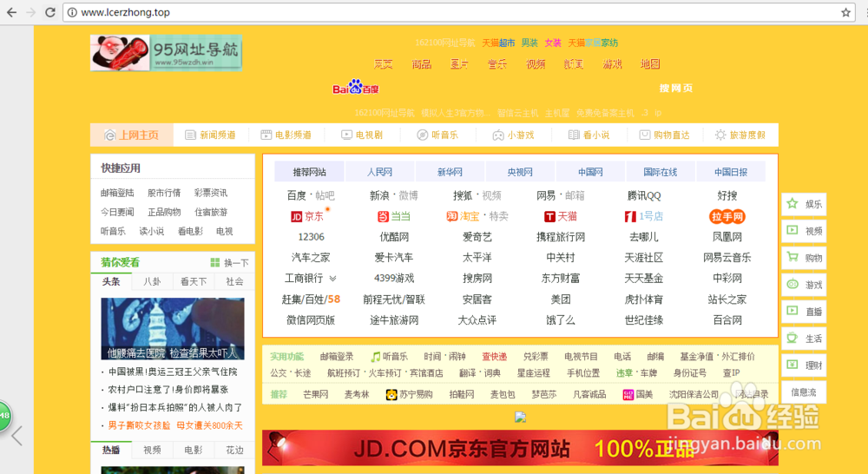The width and height of the screenshot is (868, 474).
Task: Click the 换一下 refresh icon
Action: [x=214, y=262]
